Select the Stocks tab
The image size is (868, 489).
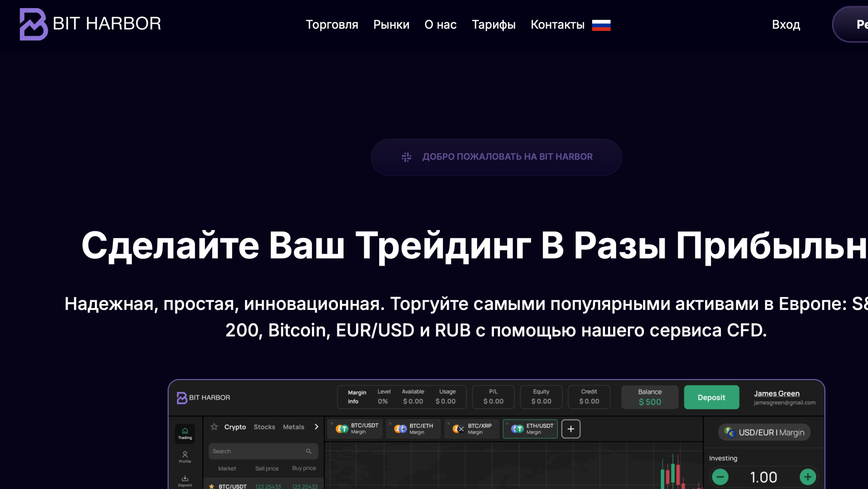click(264, 427)
